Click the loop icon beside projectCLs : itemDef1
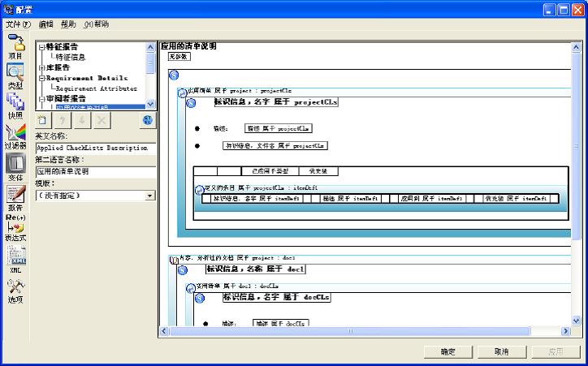The width and height of the screenshot is (588, 366). coord(200,191)
